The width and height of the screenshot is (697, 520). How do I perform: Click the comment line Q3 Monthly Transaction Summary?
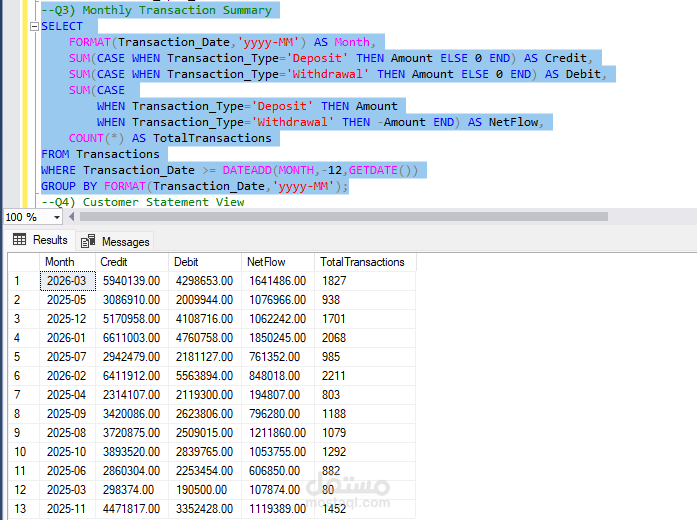[x=156, y=10]
